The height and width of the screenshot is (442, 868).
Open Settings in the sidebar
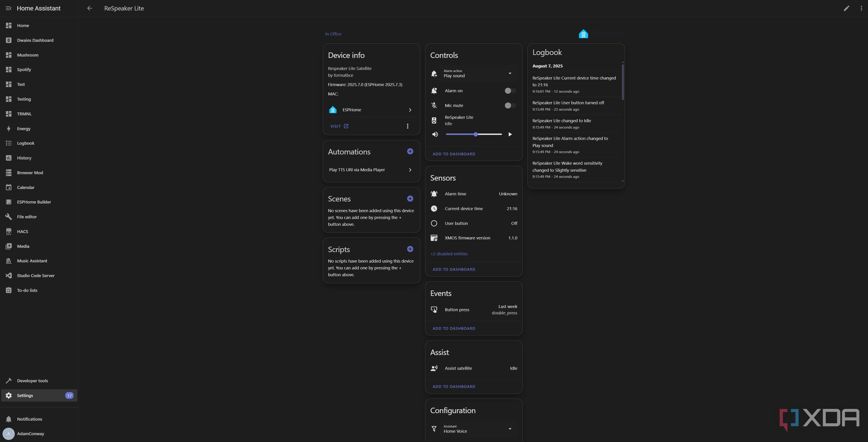click(x=39, y=395)
